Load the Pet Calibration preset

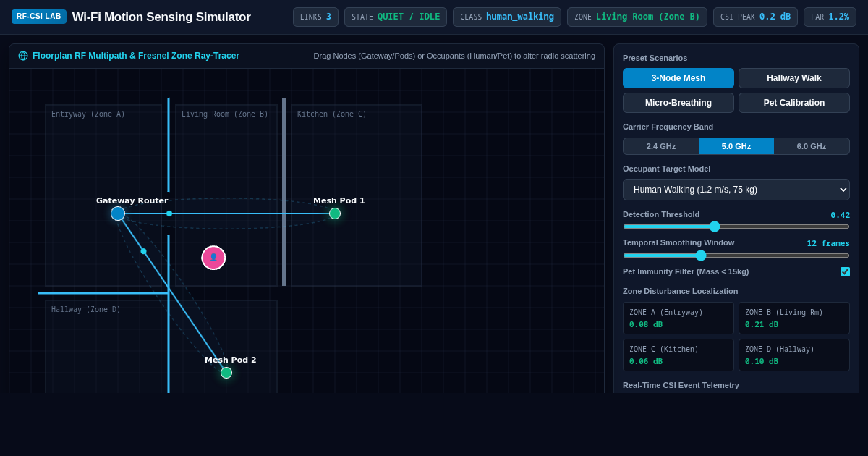[x=794, y=103]
